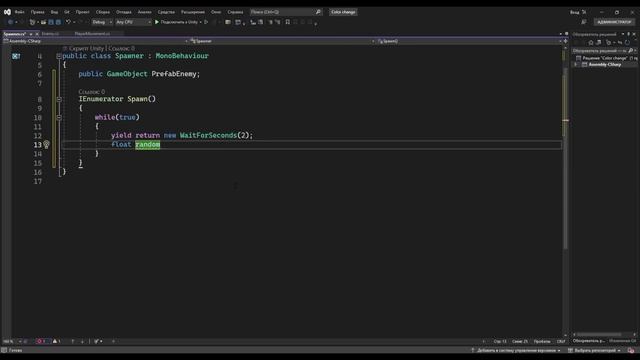Open the Assembly-CSharp project navigation dropdown
The image size is (640, 360).
coord(96,41)
